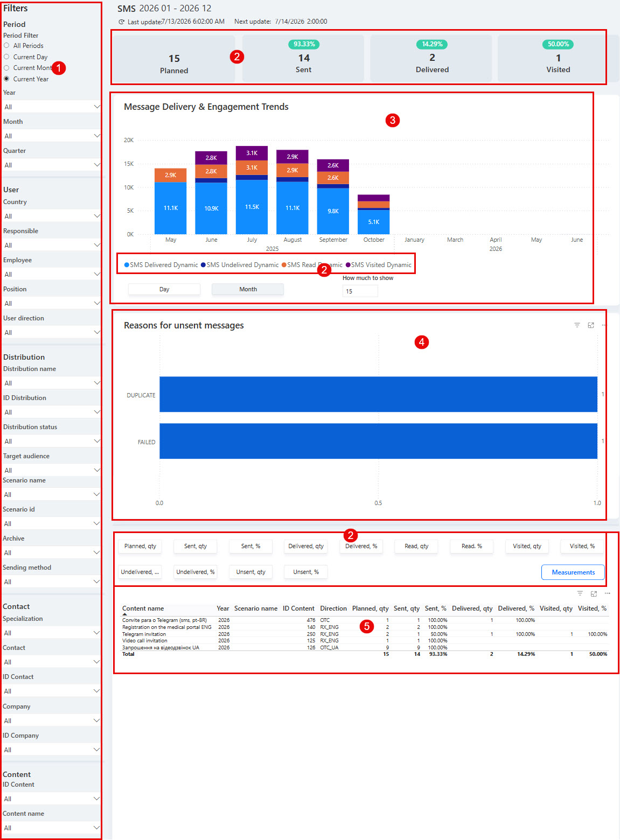Viewport: 620px width, 840px height.
Task: Select the Video call invitation row
Action: (365, 641)
